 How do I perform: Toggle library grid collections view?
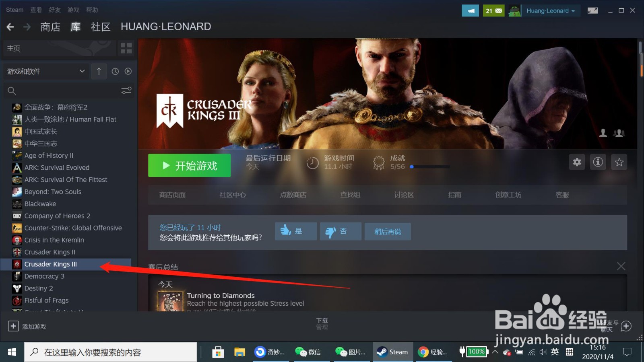pyautogui.click(x=126, y=48)
